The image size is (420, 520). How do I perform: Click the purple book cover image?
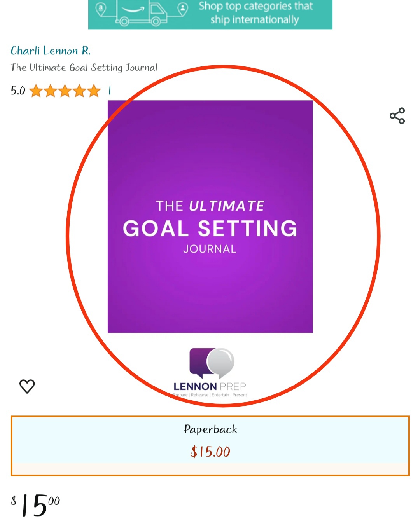(x=210, y=216)
